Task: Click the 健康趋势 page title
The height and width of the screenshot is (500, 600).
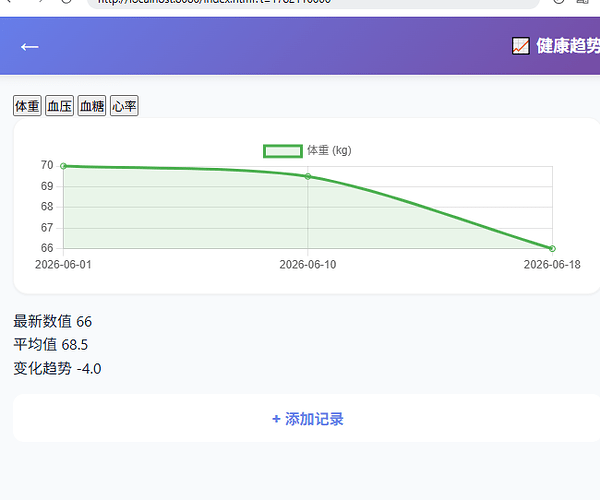Action: coord(568,46)
